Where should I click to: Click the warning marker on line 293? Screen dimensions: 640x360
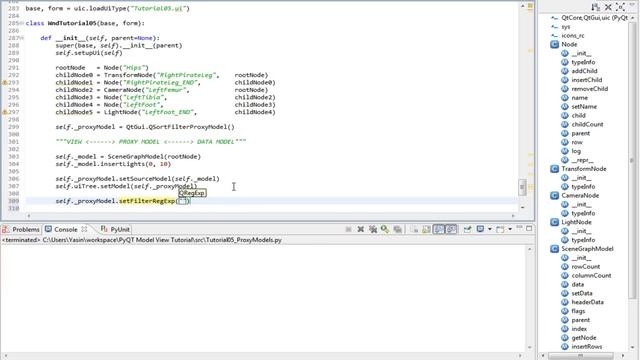[x=5, y=82]
